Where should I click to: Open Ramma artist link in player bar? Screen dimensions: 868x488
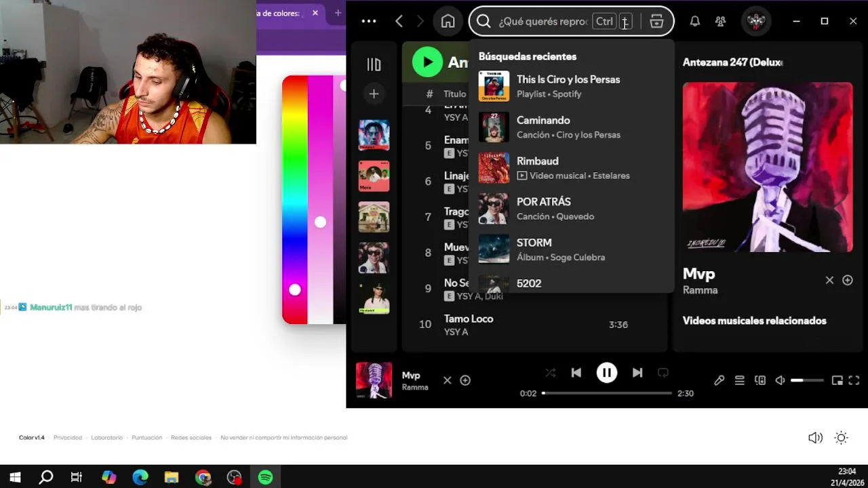pos(415,388)
